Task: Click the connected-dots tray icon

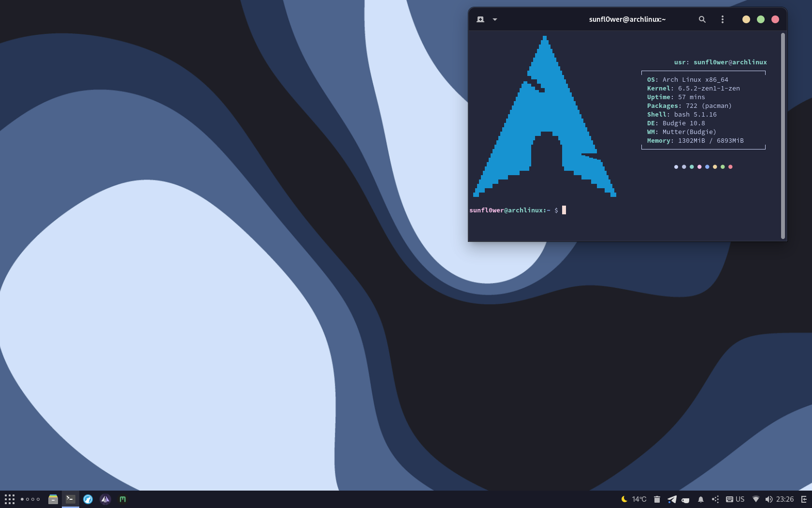Action: (716, 499)
